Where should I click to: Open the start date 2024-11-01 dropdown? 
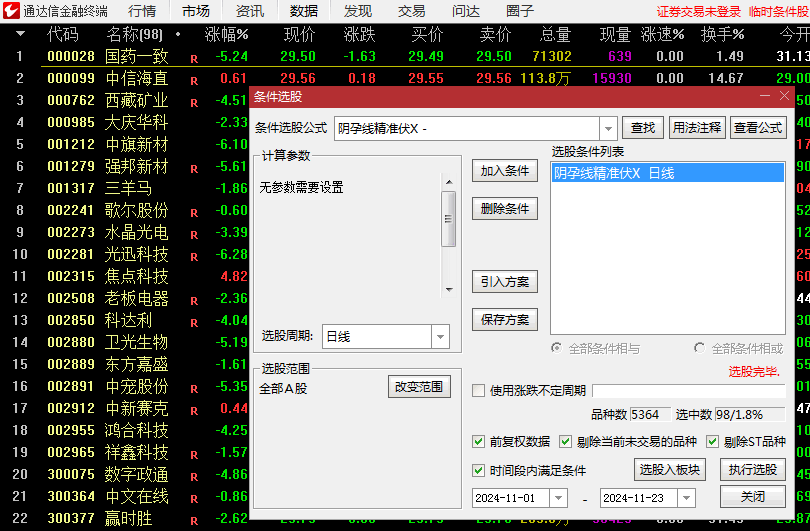[558, 498]
